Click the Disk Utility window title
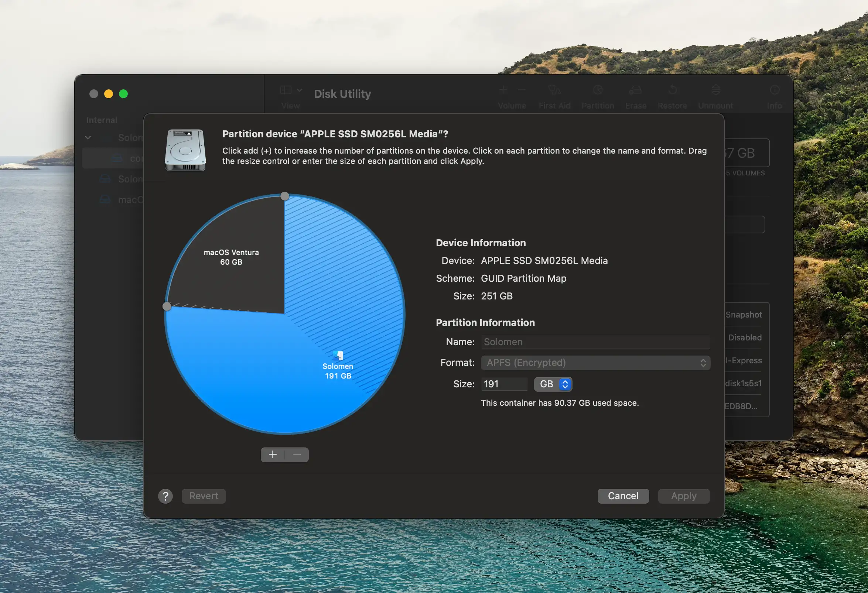868x593 pixels. click(x=342, y=94)
